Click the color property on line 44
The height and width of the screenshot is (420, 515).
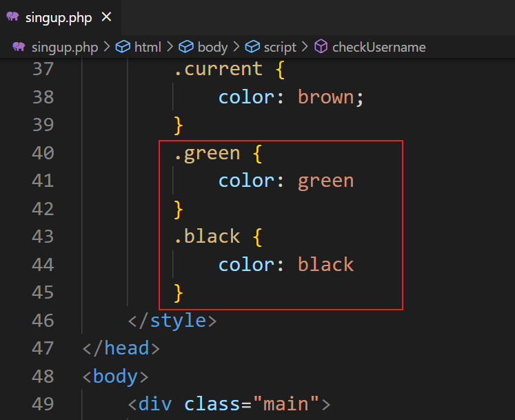[x=247, y=265]
